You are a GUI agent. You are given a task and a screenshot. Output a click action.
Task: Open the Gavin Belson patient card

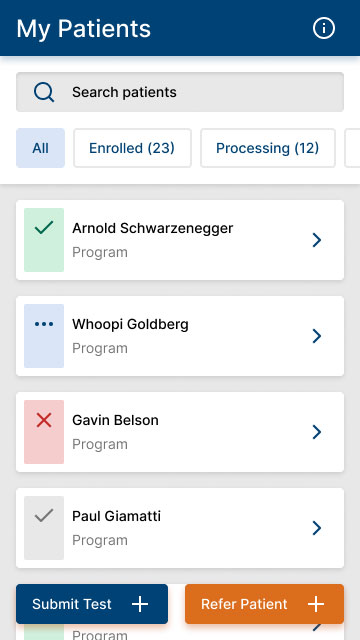(180, 432)
